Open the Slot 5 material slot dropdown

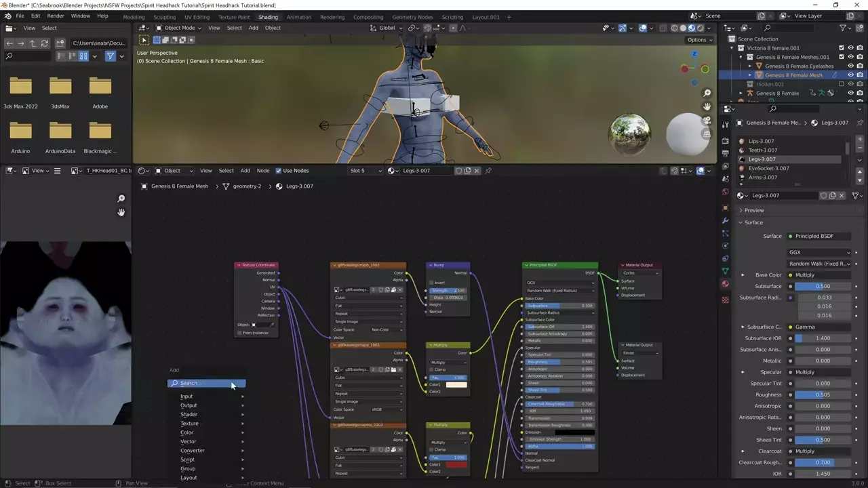pos(366,171)
